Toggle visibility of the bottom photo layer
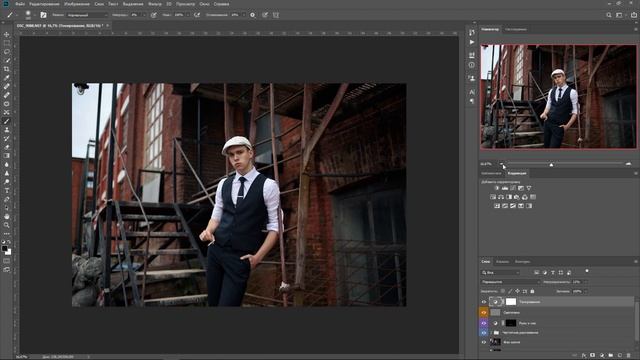The width and height of the screenshot is (640, 360). pos(484,342)
